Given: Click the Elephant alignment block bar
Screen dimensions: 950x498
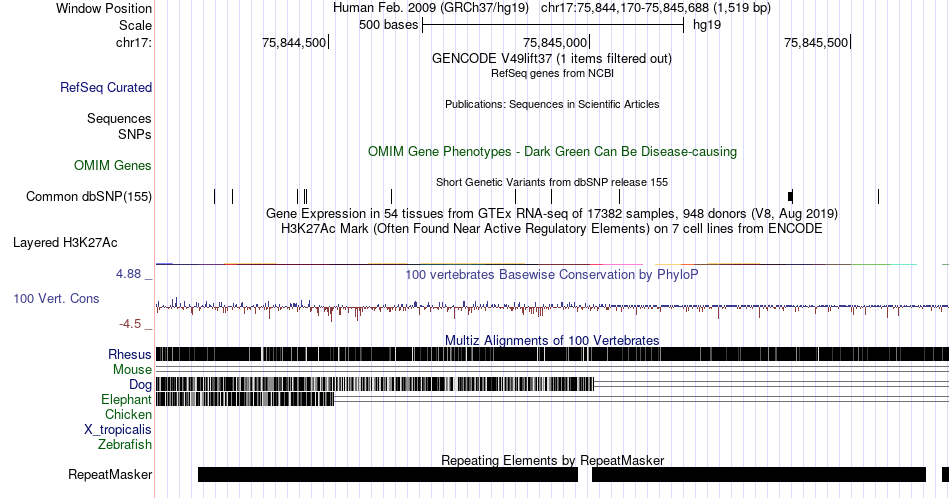Looking at the screenshot, I should pos(245,399).
